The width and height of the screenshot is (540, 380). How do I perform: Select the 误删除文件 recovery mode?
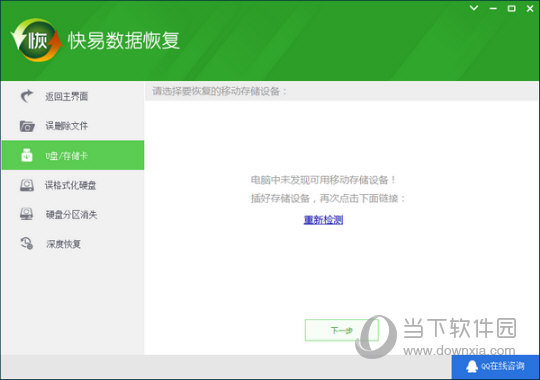coord(73,126)
